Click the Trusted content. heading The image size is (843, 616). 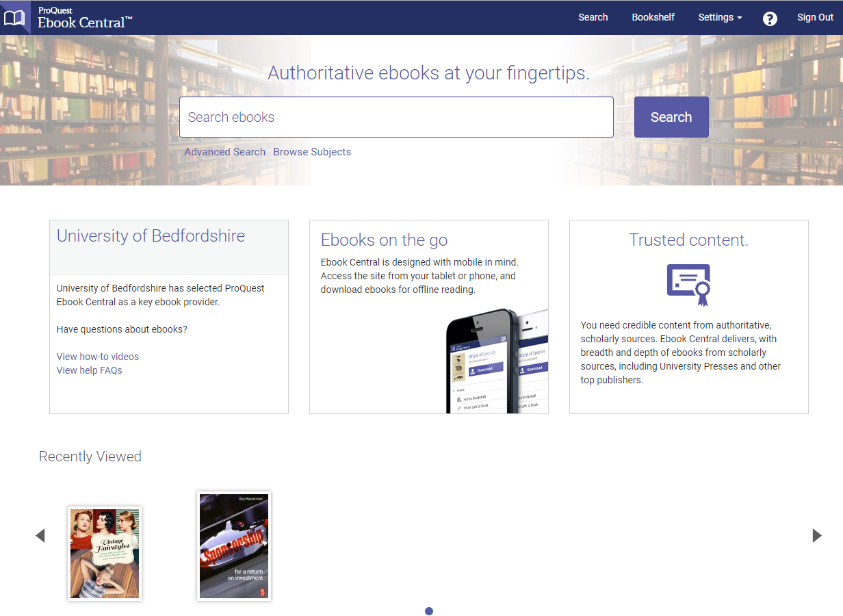pos(688,240)
